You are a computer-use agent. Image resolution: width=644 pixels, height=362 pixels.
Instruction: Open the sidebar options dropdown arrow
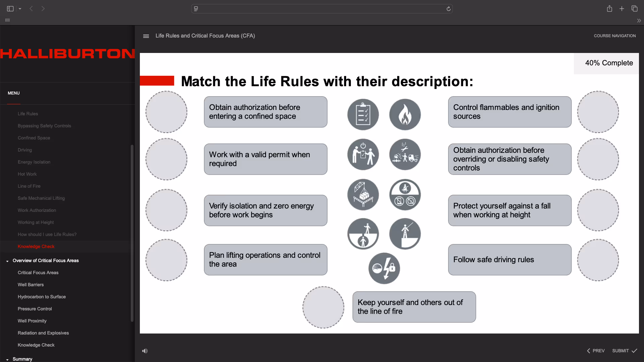[20, 9]
